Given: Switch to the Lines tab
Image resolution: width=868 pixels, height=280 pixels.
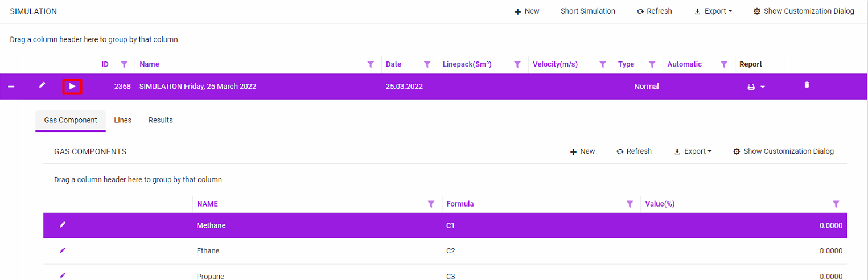Looking at the screenshot, I should coord(122,120).
